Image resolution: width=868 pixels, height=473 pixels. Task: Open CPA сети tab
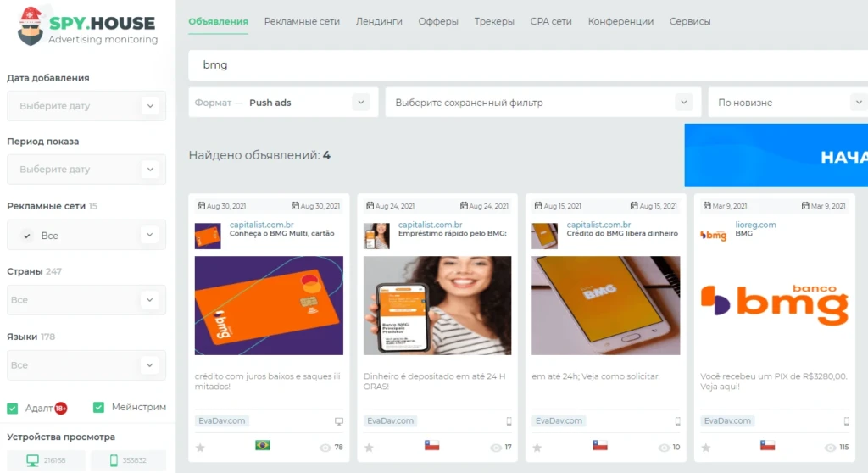[551, 21]
